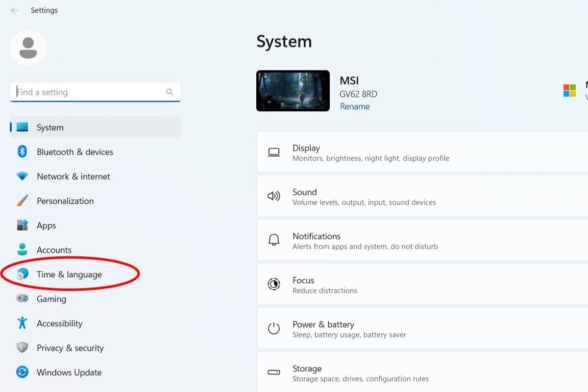
Task: Open the Display settings card
Action: [422, 152]
